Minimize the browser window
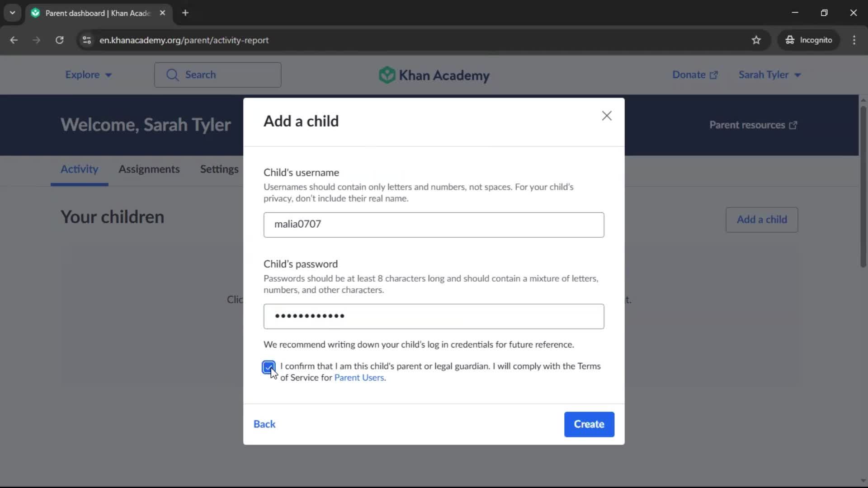Screen dimensions: 868x488 point(795,13)
